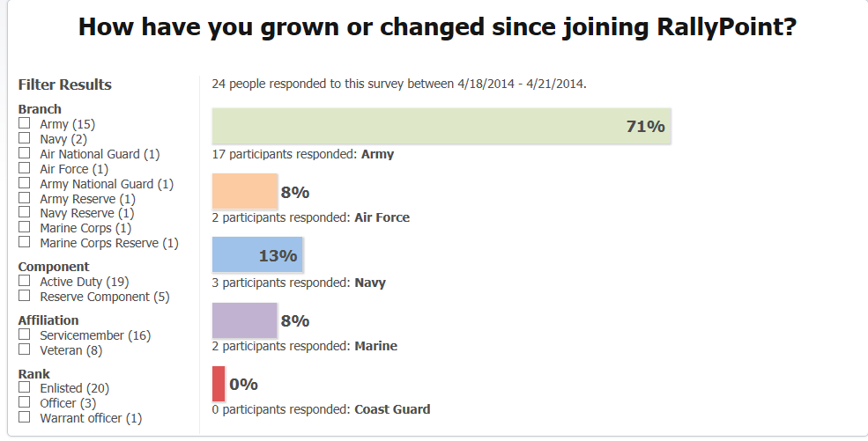Click the red Coast Guard bar
The image size is (868, 441).
pyautogui.click(x=219, y=384)
